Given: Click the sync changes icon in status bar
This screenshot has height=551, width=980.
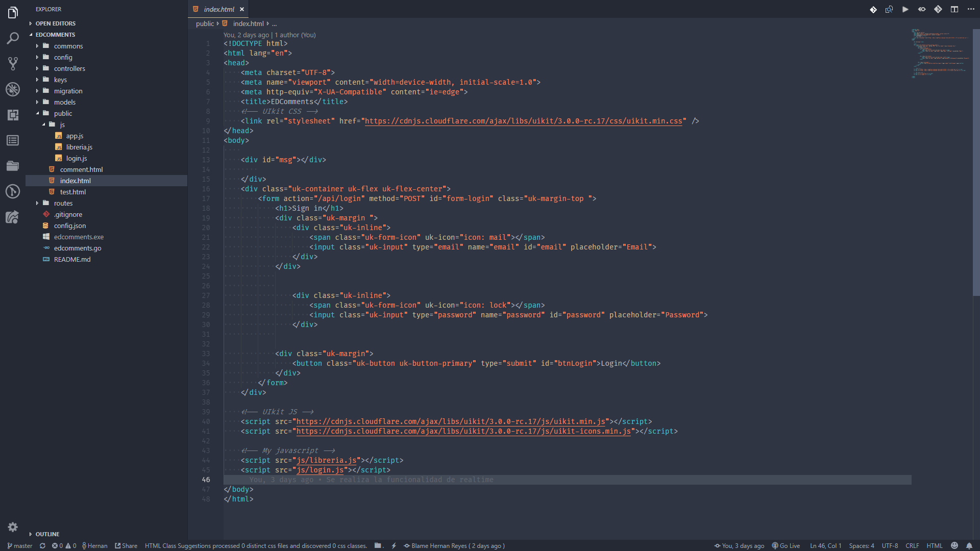Looking at the screenshot, I should click(42, 545).
